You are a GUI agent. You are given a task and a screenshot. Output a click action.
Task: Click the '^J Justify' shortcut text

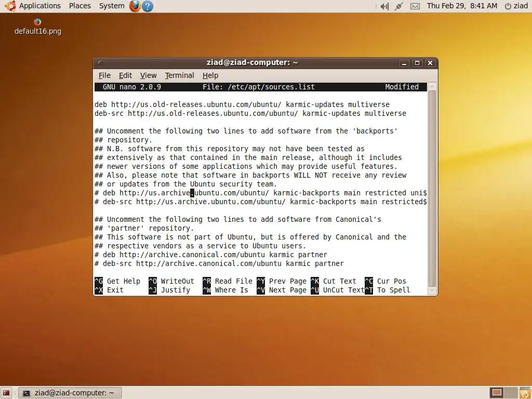[169, 290]
